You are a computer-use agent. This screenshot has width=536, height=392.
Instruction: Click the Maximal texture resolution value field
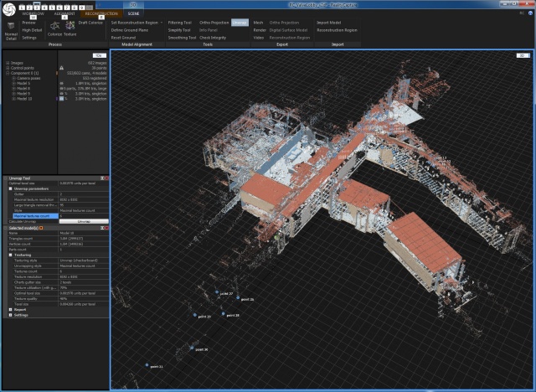(x=84, y=199)
